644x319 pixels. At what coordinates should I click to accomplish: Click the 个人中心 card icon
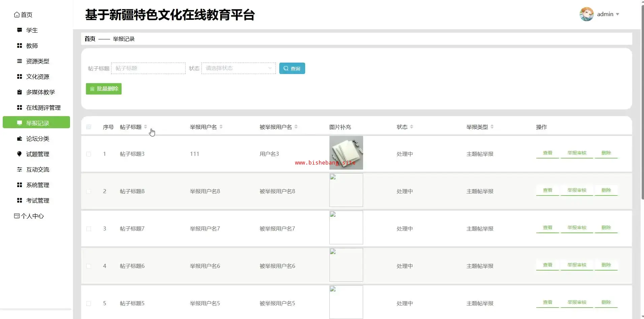(17, 216)
